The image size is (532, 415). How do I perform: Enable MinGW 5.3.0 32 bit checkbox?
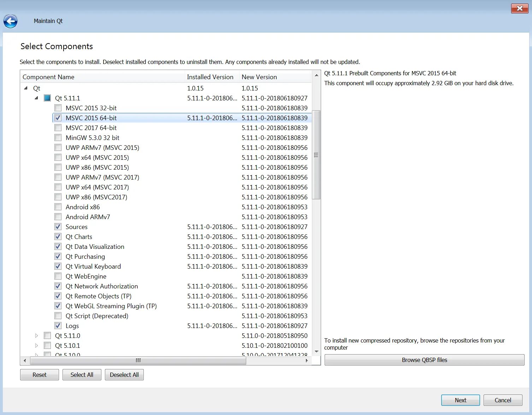(58, 138)
